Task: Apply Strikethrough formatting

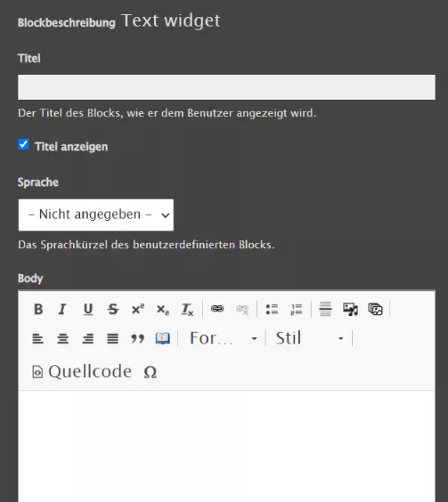Action: click(113, 309)
